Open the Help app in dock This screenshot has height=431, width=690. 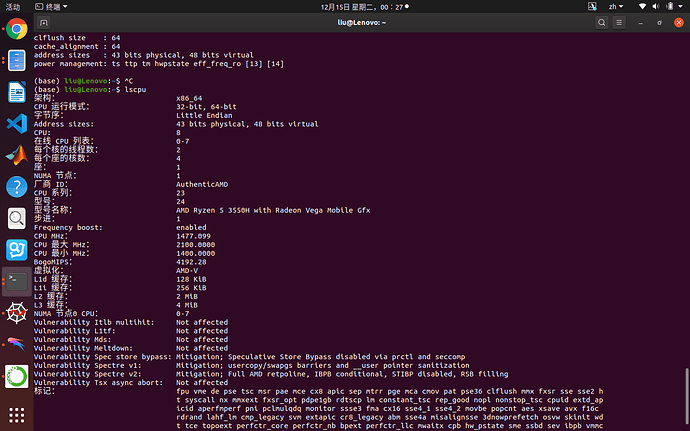(x=17, y=187)
